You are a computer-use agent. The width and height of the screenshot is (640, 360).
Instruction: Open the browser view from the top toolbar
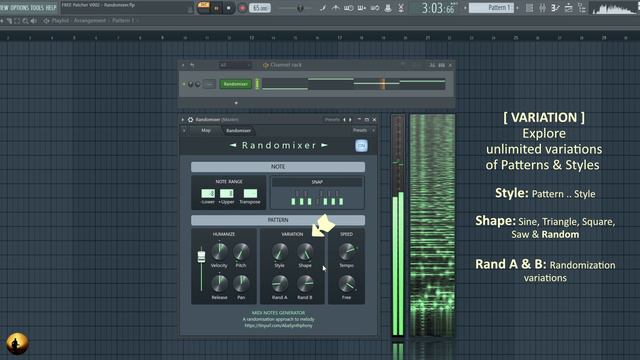pyautogui.click(x=582, y=8)
